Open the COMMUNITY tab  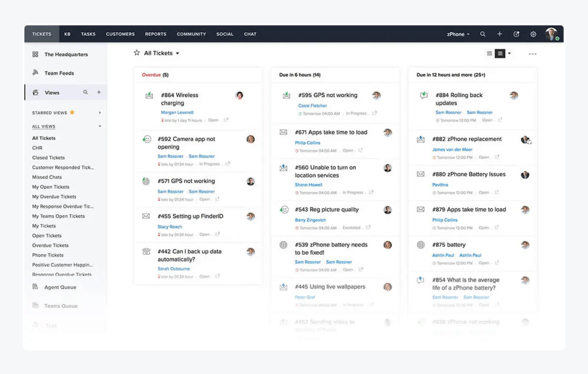tap(191, 34)
